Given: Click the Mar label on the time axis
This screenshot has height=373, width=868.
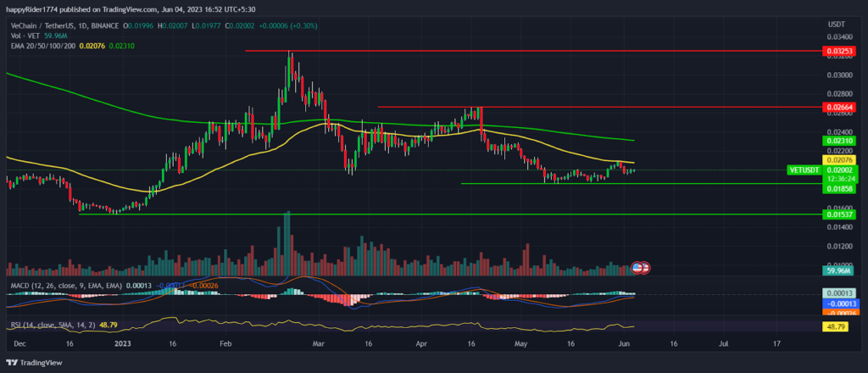Looking at the screenshot, I should click(320, 343).
